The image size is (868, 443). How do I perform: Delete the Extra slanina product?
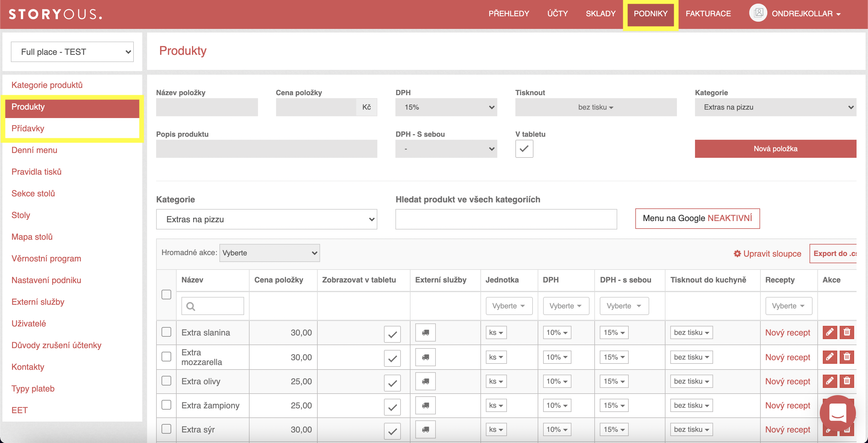point(846,332)
